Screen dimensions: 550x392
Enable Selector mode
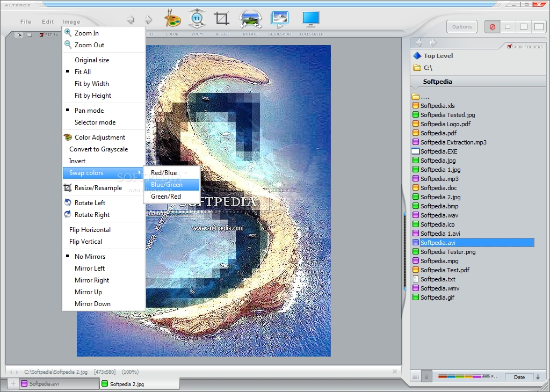[x=104, y=123]
